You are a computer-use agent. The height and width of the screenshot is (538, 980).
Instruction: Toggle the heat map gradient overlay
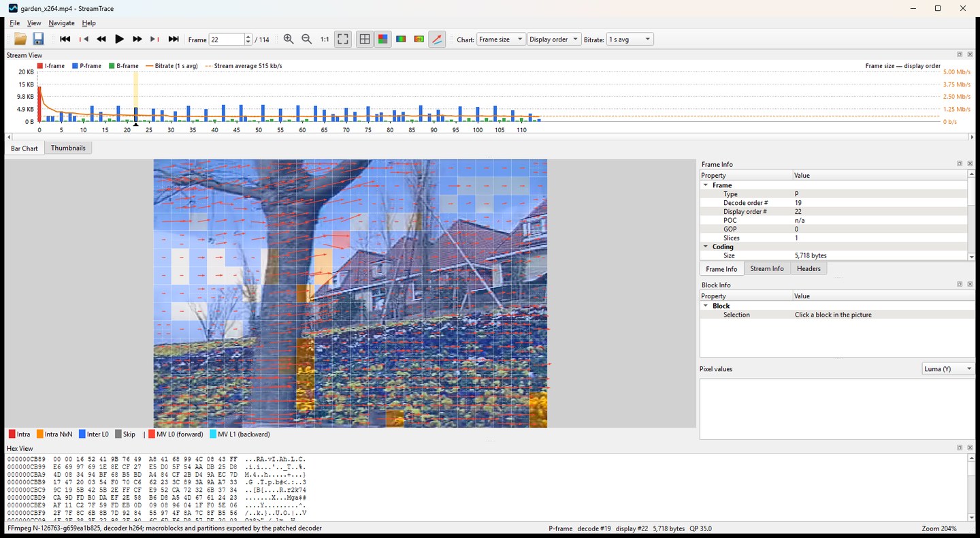pyautogui.click(x=401, y=39)
